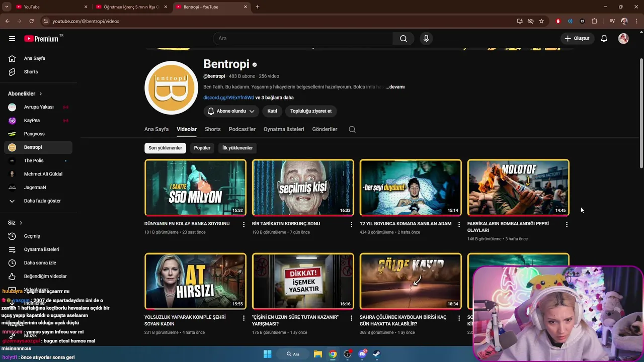Open a new browser tab
Image resolution: width=644 pixels, height=362 pixels.
pyautogui.click(x=258, y=7)
